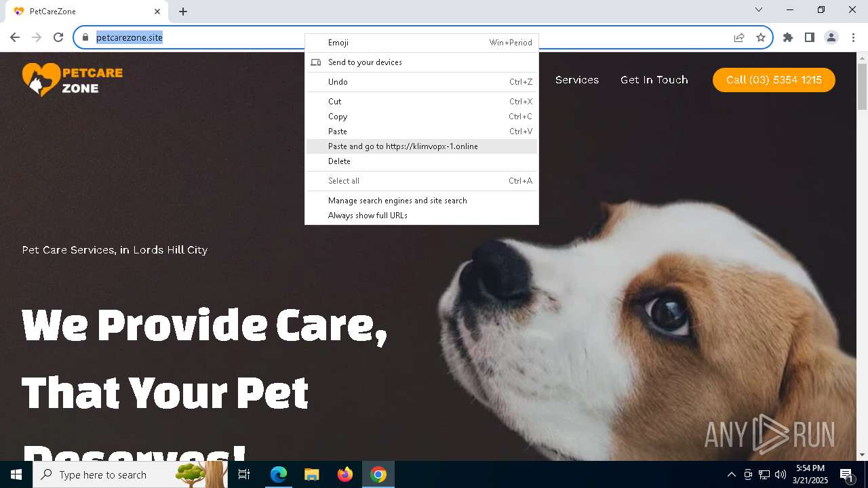Viewport: 868px width, 488px height.
Task: Open the Get In Touch link
Action: [654, 80]
